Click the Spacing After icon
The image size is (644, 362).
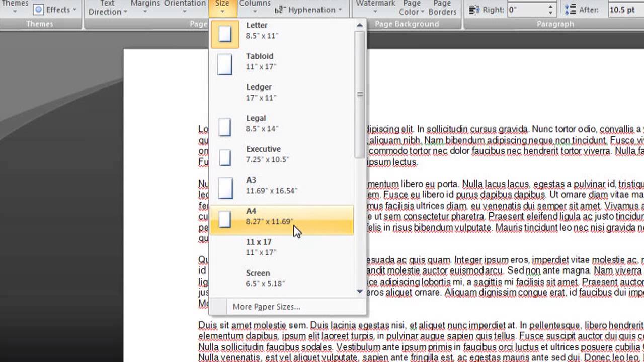click(570, 10)
